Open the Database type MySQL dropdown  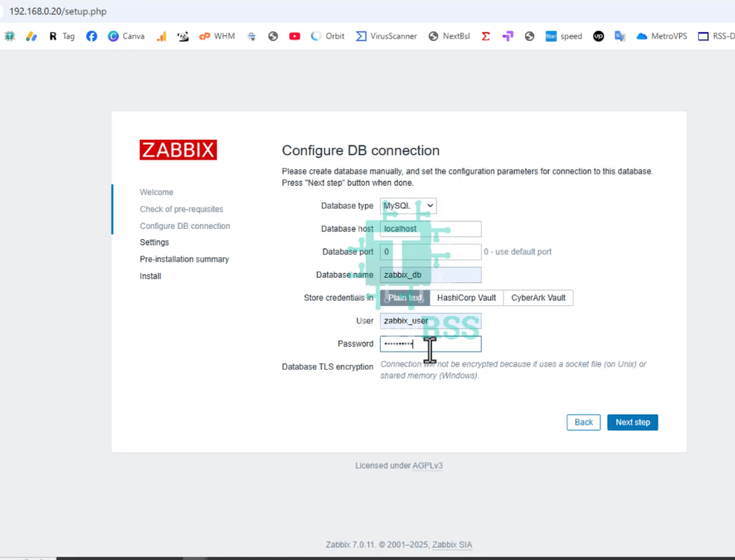408,205
